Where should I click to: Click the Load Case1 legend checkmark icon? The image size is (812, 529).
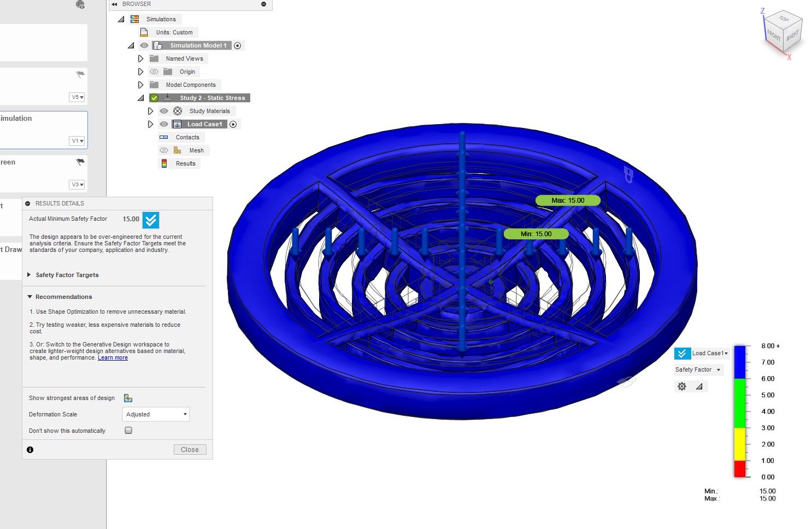[682, 354]
